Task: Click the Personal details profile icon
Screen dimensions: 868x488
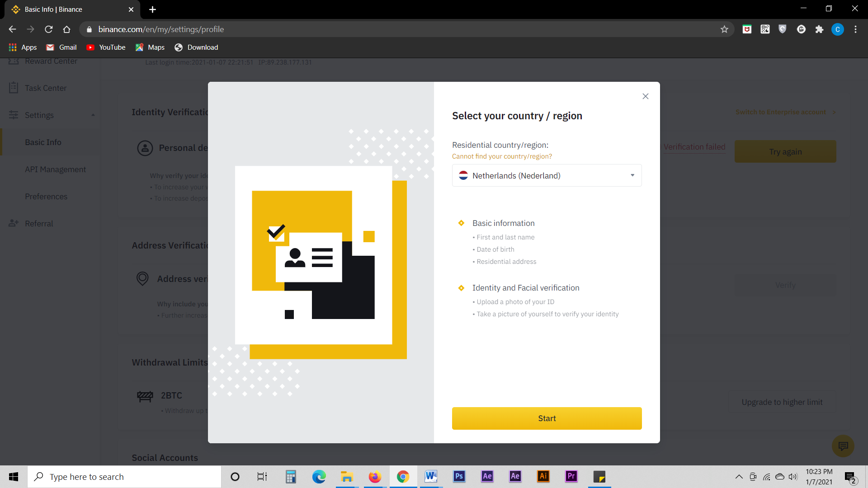Action: click(145, 148)
